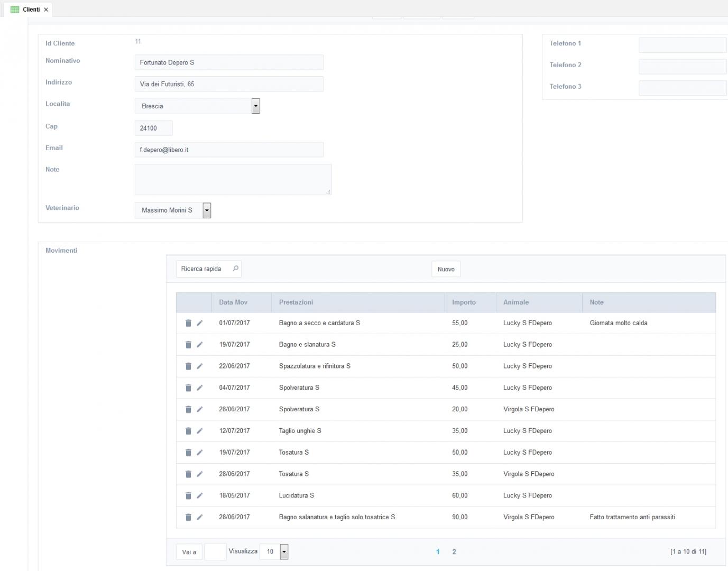728x571 pixels.
Task: Click the record count [1 a 10 di 11]
Action: pyautogui.click(x=688, y=551)
